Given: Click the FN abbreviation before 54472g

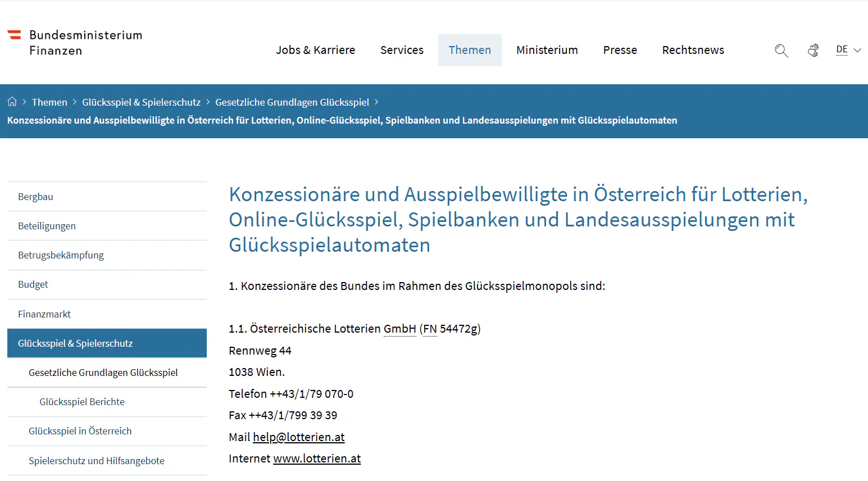Looking at the screenshot, I should (x=430, y=329).
